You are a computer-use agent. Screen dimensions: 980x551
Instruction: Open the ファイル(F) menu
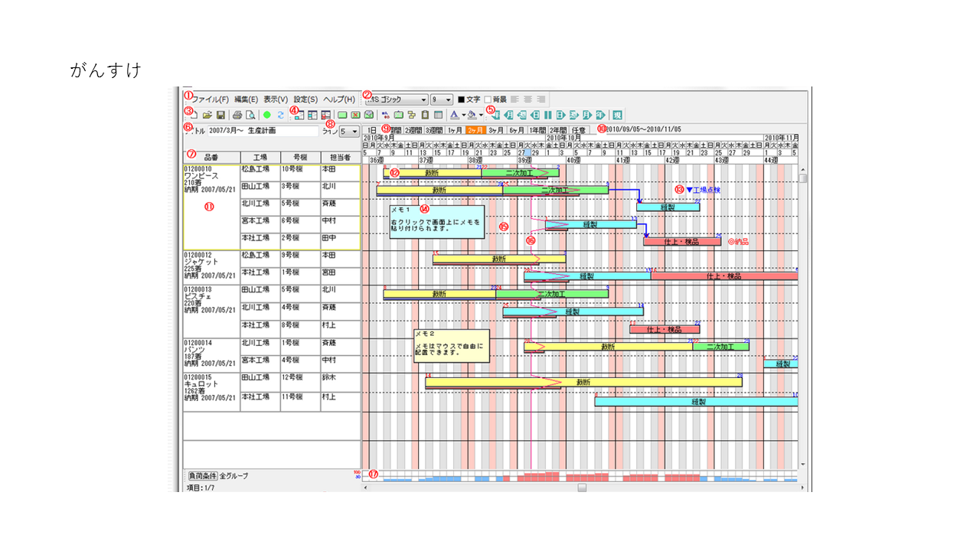click(x=211, y=99)
